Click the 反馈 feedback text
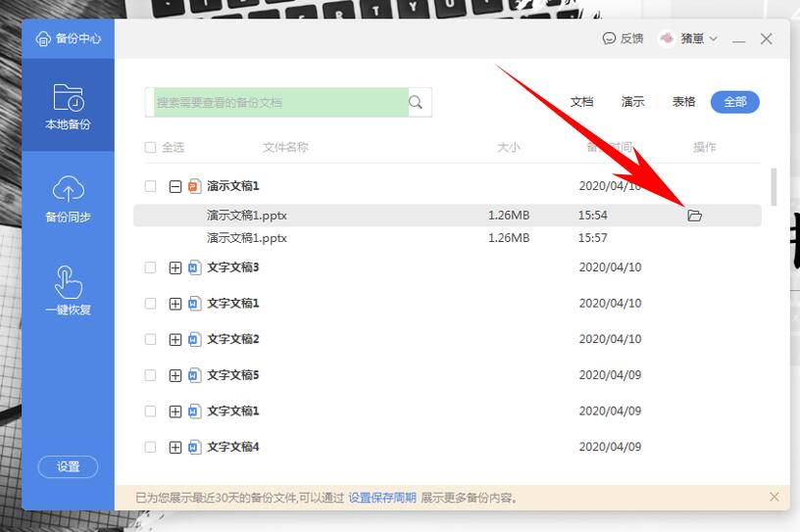This screenshot has height=532, width=800. (x=631, y=39)
